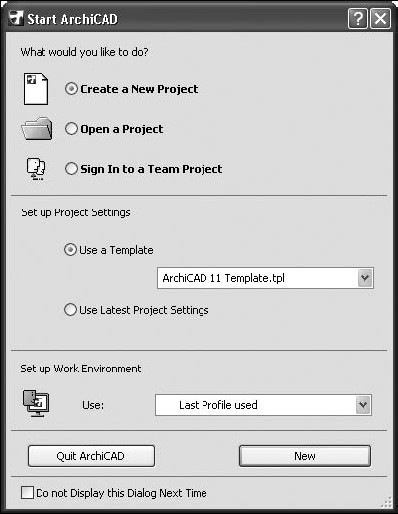Enable Do not Display this Dialog checkbox
This screenshot has width=398, height=514.
[x=27, y=492]
